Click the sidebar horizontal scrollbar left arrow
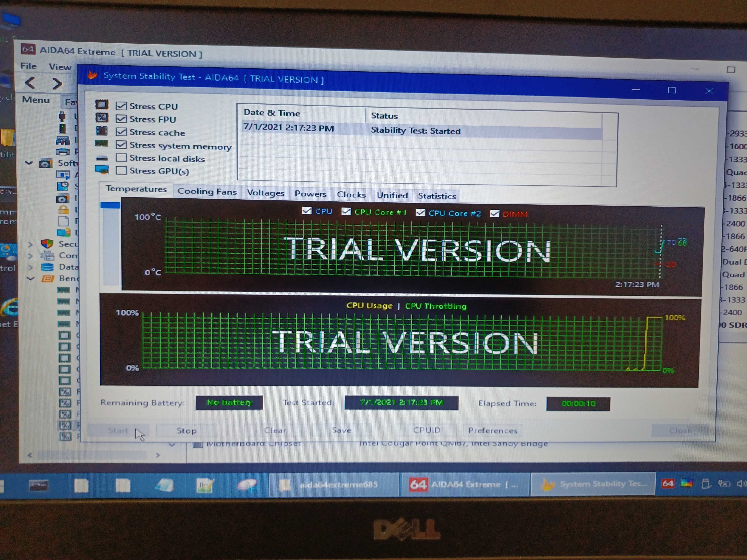Image resolution: width=747 pixels, height=560 pixels. 30,455
